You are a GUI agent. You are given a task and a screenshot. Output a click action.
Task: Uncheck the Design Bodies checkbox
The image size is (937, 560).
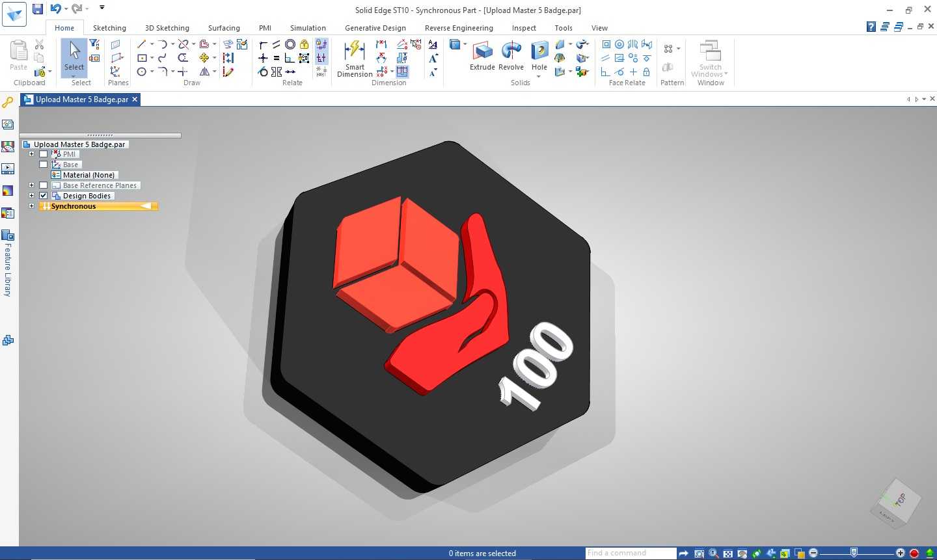[x=44, y=196]
